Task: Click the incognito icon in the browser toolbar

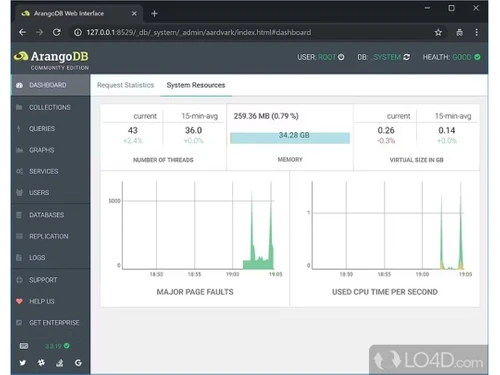Action: tap(459, 32)
